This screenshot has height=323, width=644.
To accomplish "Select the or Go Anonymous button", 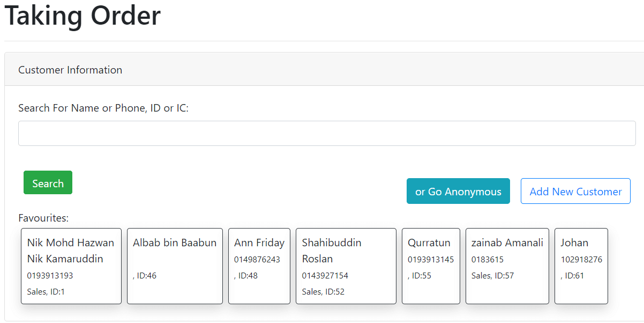I will [458, 191].
